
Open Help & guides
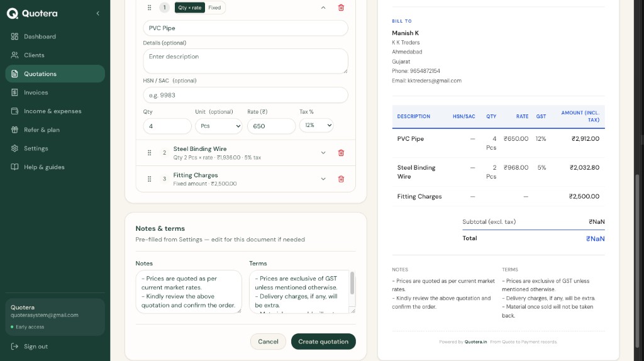(x=55, y=167)
